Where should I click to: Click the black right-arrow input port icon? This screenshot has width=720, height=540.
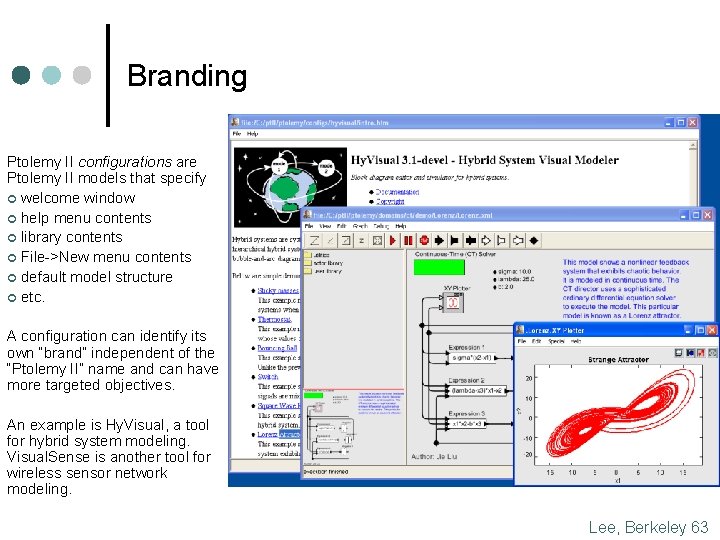tap(439, 241)
